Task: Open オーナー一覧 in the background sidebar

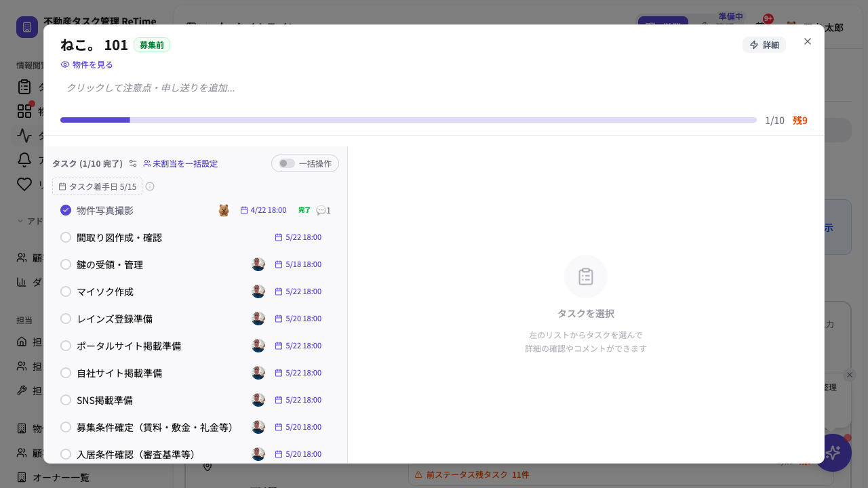Action: coord(61,477)
